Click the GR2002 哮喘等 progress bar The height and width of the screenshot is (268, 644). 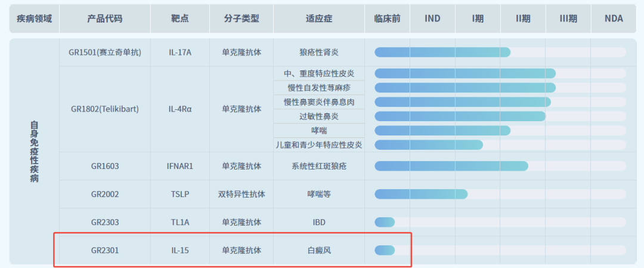coord(500,194)
